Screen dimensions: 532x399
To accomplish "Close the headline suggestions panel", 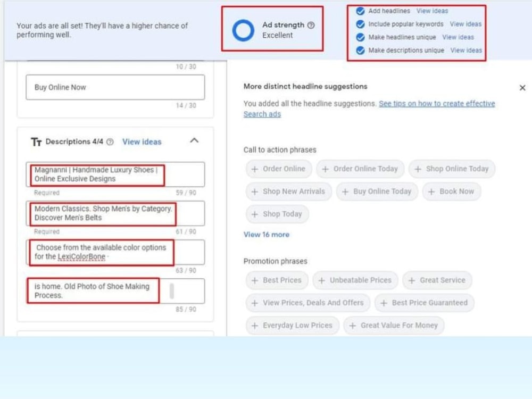I will [522, 88].
